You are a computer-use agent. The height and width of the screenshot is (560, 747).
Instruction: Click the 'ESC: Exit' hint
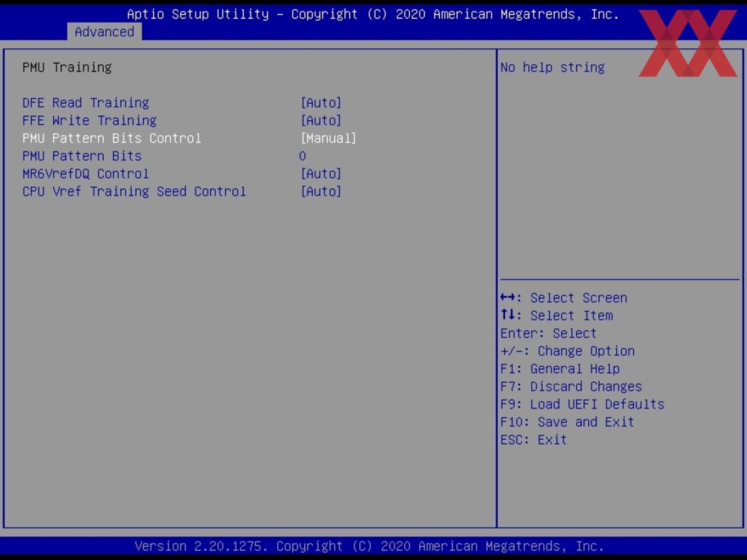click(x=533, y=440)
